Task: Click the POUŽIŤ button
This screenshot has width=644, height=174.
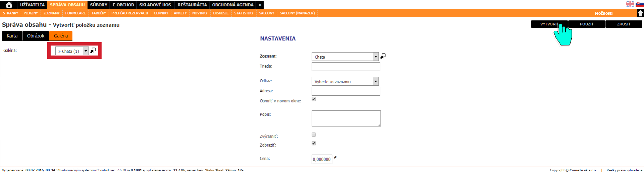Action: pos(586,24)
